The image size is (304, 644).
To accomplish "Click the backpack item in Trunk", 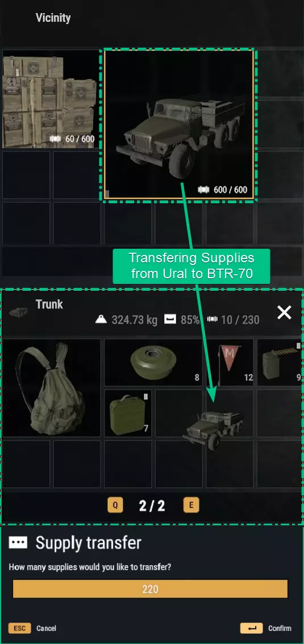I will point(51,388).
